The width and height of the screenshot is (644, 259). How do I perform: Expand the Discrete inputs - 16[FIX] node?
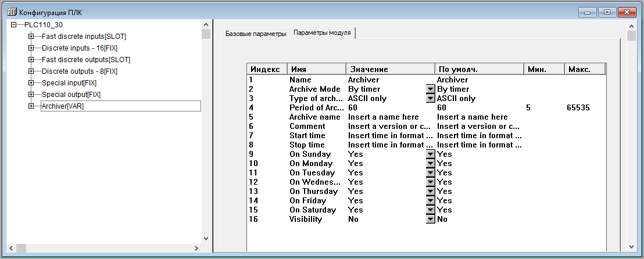[31, 48]
